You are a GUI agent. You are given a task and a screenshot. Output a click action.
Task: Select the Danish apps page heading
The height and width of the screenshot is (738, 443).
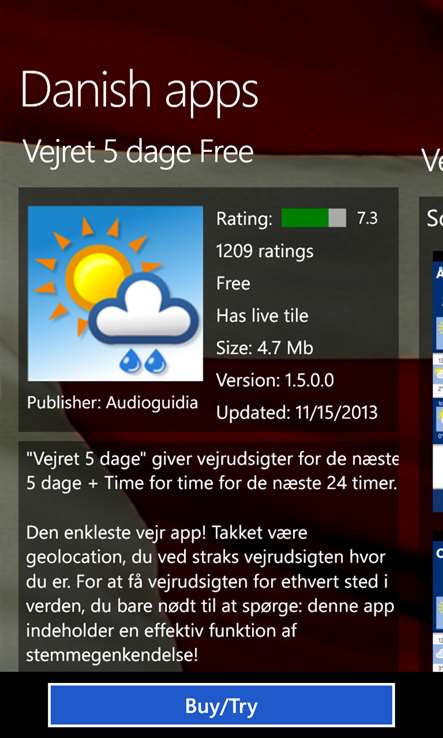pos(139,90)
